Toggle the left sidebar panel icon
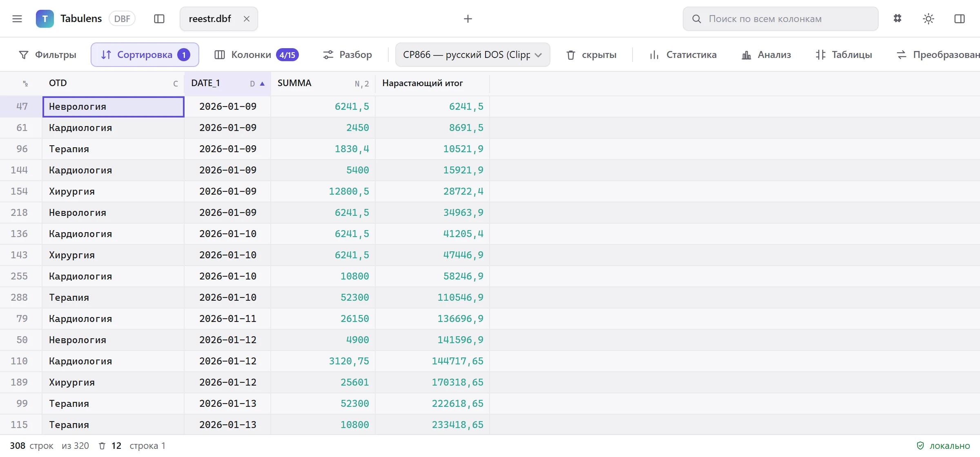 159,19
